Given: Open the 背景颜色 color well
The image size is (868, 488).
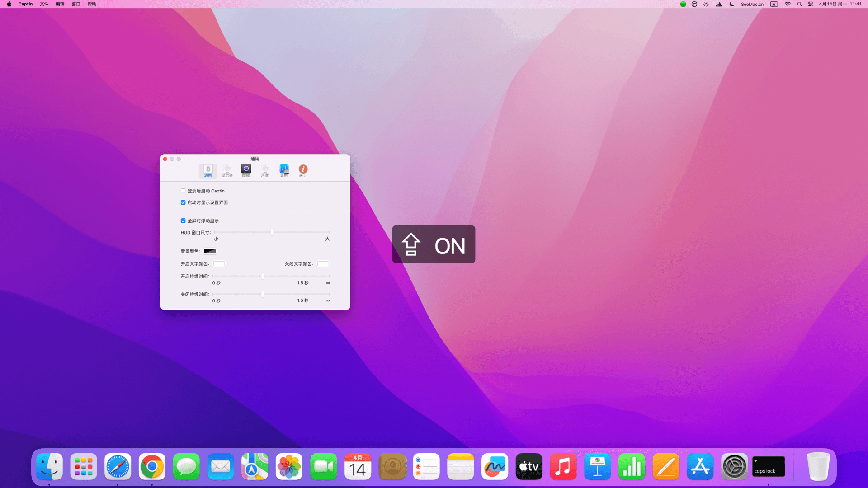Looking at the screenshot, I should (210, 251).
